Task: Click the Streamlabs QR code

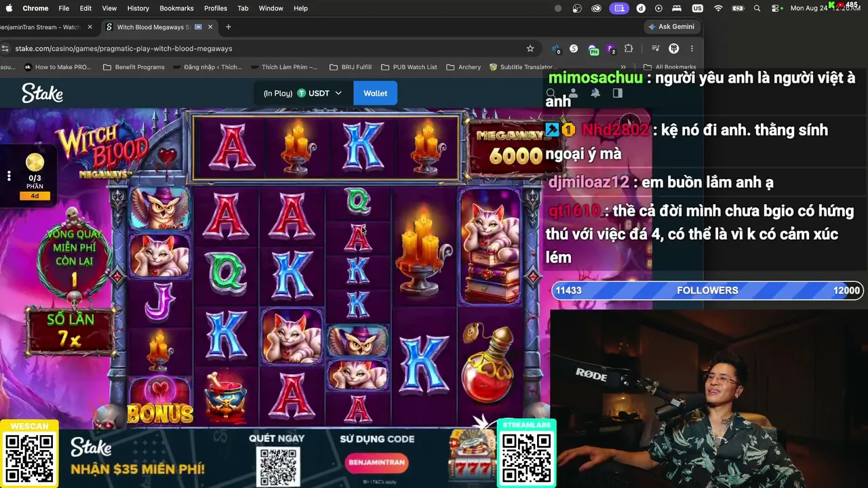Action: [x=526, y=458]
